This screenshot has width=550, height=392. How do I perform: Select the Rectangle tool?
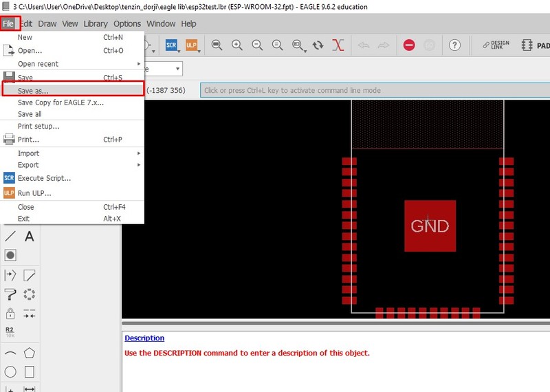(30, 371)
